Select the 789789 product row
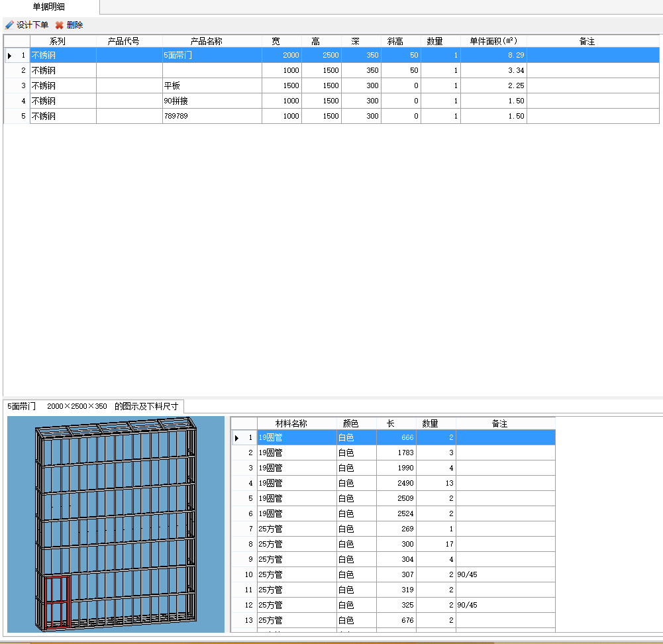Viewport: 663px width, 644px height. pos(331,117)
